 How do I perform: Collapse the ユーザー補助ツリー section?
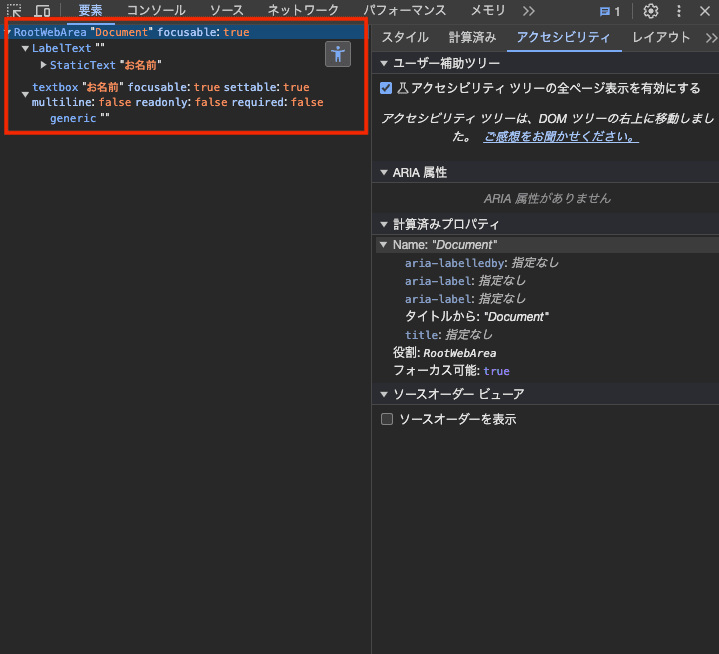384,63
